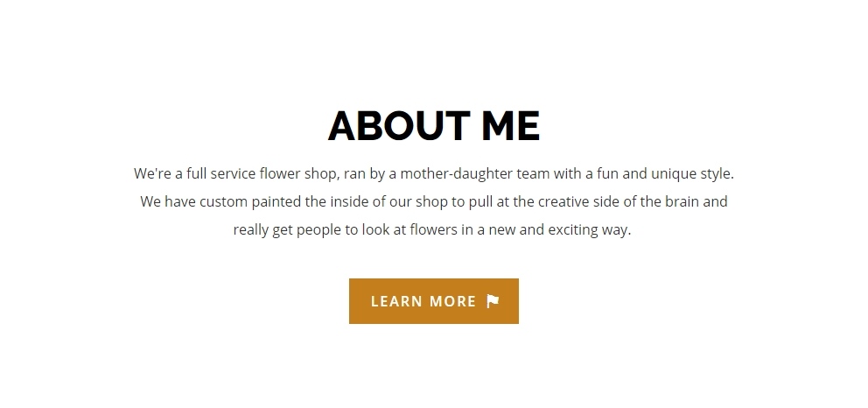Click the word 'brain' in second line
Image resolution: width=868 pixels, height=408 pixels.
[x=682, y=202]
